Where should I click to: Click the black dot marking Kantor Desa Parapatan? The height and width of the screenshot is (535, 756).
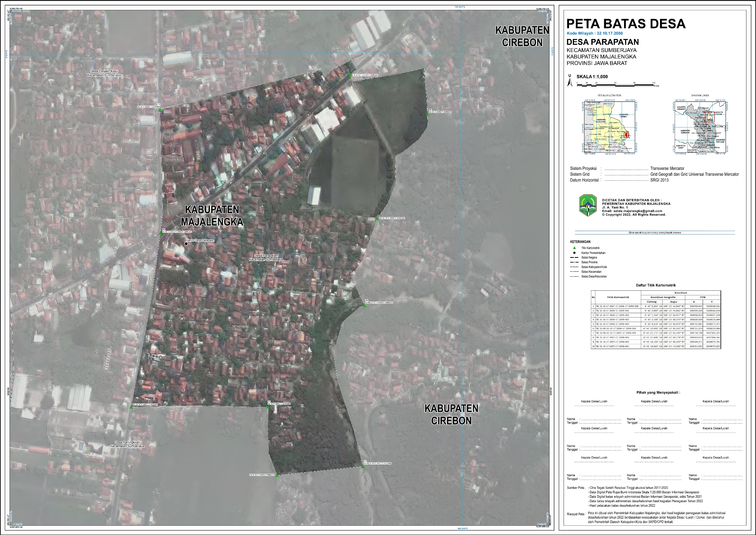click(x=186, y=244)
